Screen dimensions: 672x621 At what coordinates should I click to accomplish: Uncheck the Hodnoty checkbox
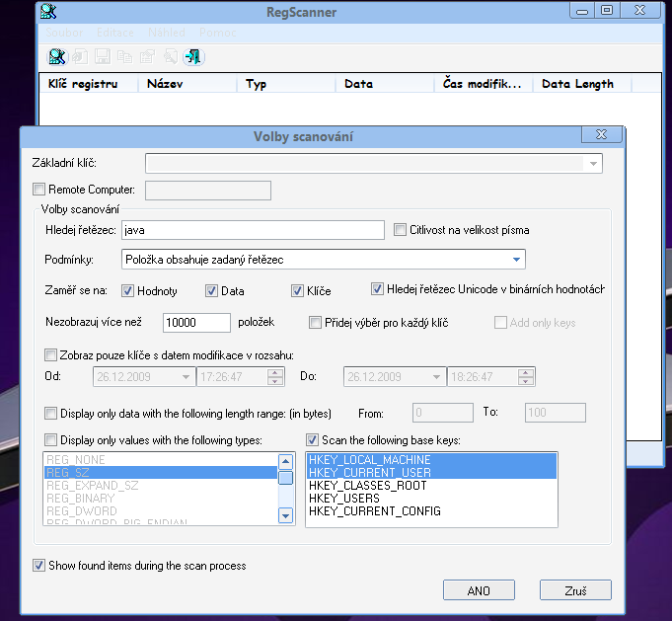tap(127, 291)
